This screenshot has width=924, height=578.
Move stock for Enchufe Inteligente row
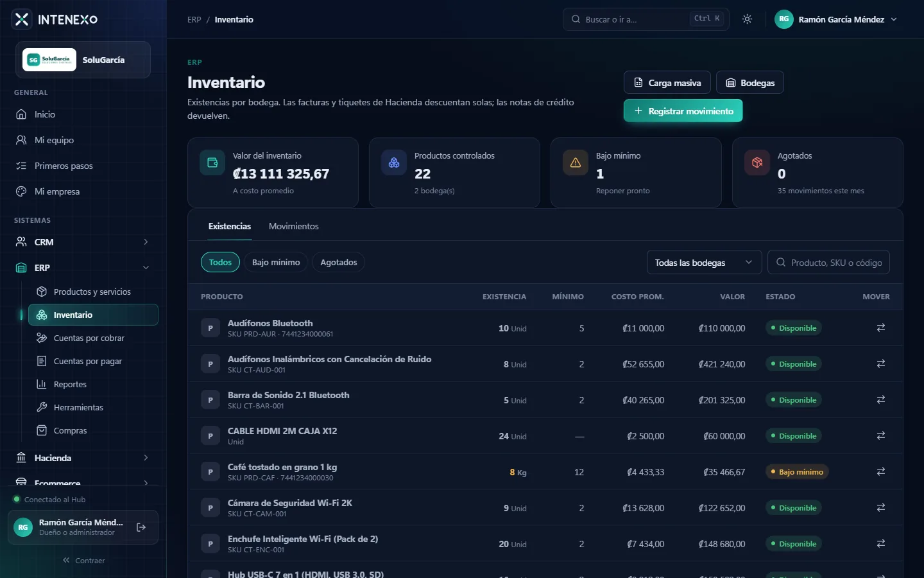click(881, 543)
